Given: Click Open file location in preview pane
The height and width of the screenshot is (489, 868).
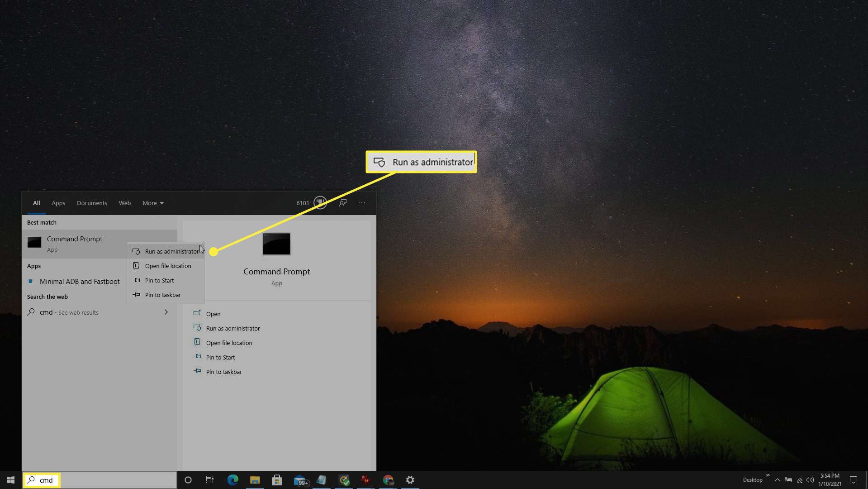Looking at the screenshot, I should [229, 343].
